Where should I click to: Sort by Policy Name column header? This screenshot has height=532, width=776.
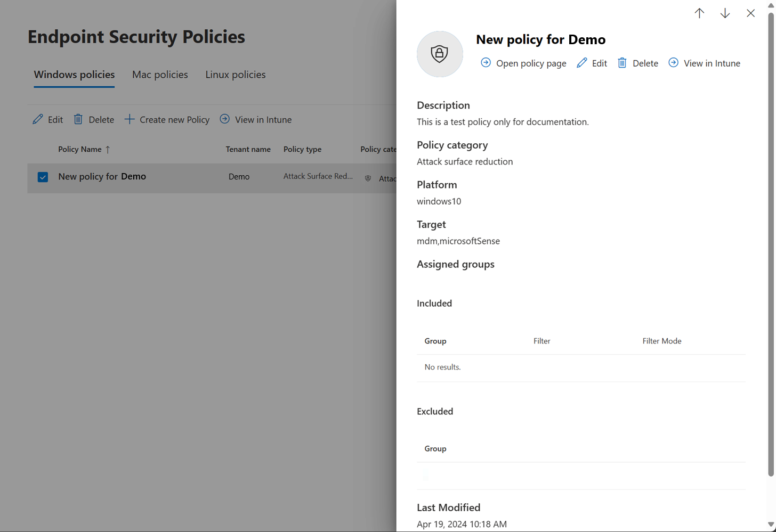click(80, 149)
